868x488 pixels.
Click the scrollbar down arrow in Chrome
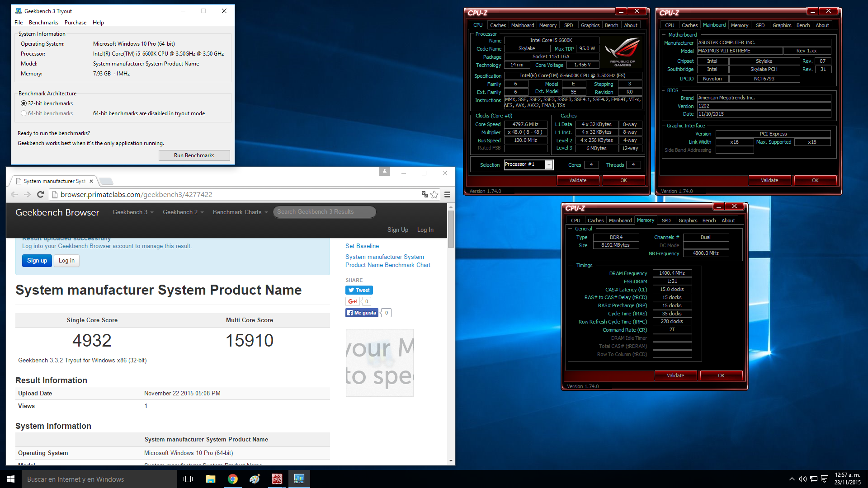coord(451,461)
